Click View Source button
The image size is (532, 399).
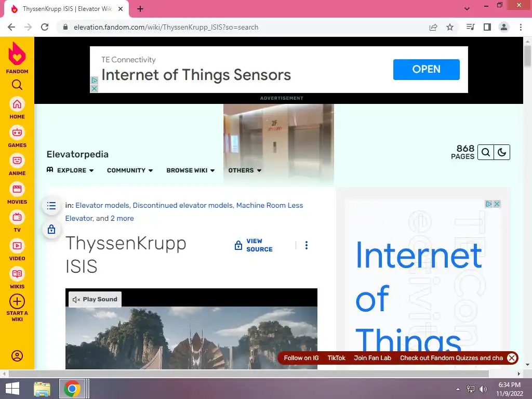tap(254, 245)
